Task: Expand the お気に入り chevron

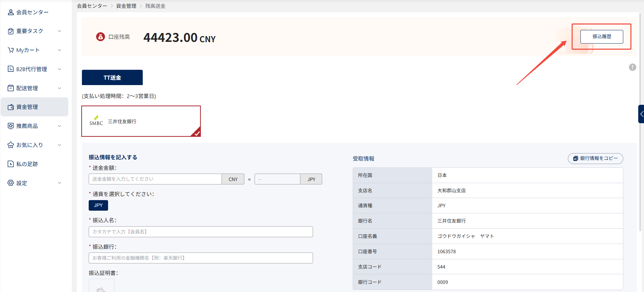Action: pos(59,145)
